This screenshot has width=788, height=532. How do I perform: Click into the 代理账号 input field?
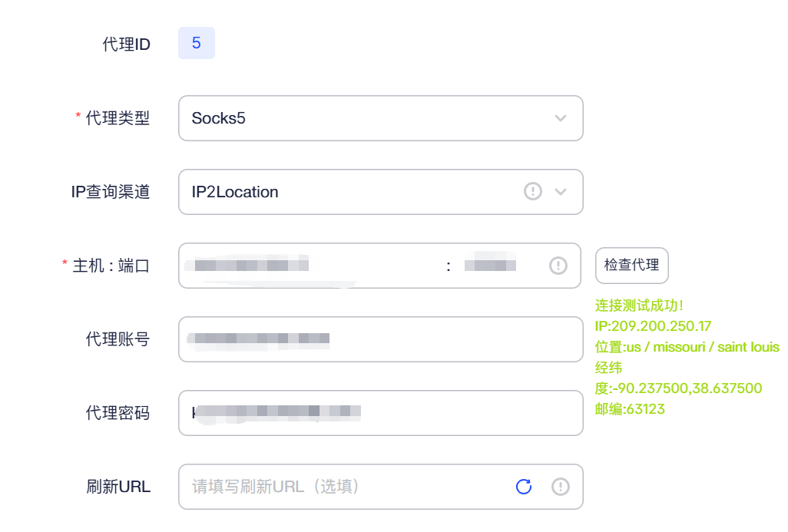[380, 339]
